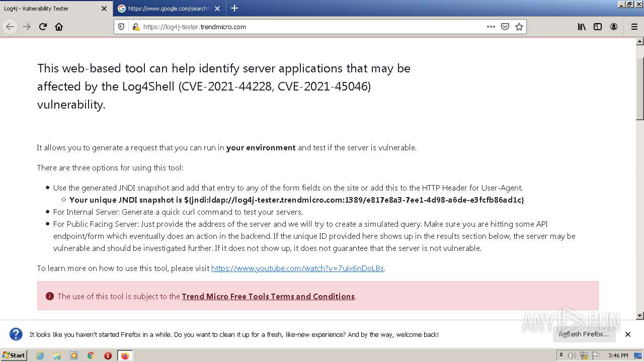
Task: Click the 3:46 PM clock
Action: pos(618,355)
